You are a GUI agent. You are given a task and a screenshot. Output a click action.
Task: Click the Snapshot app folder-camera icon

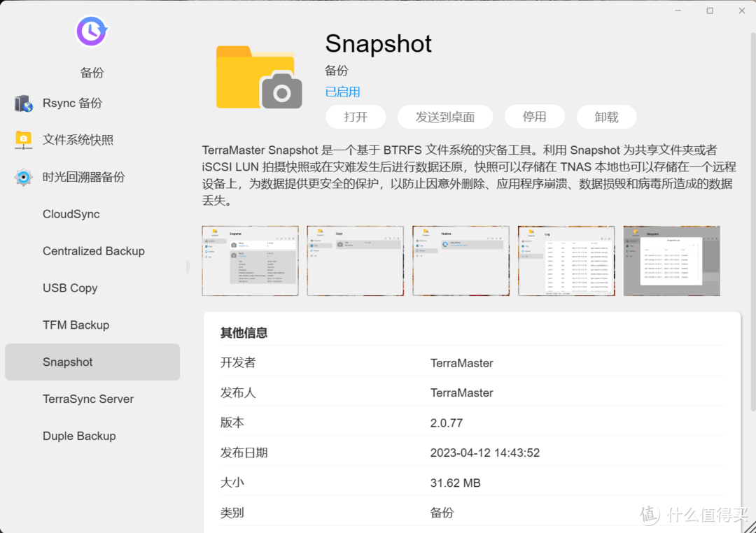tap(259, 77)
